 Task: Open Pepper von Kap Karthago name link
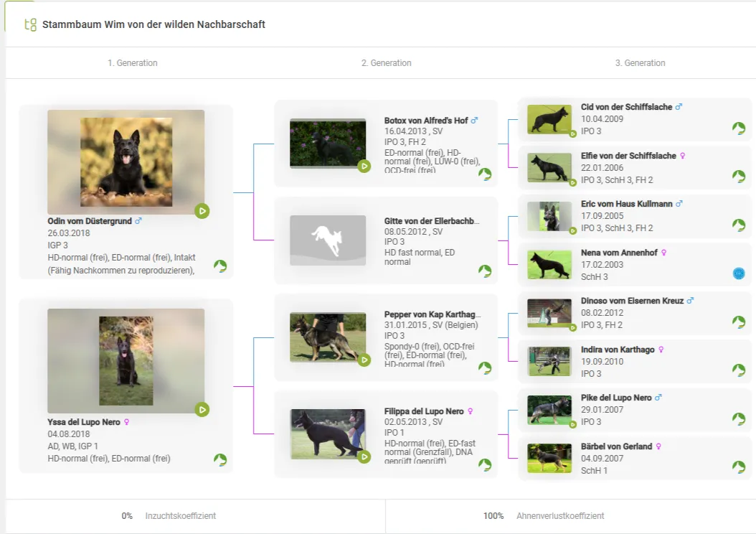click(x=433, y=314)
